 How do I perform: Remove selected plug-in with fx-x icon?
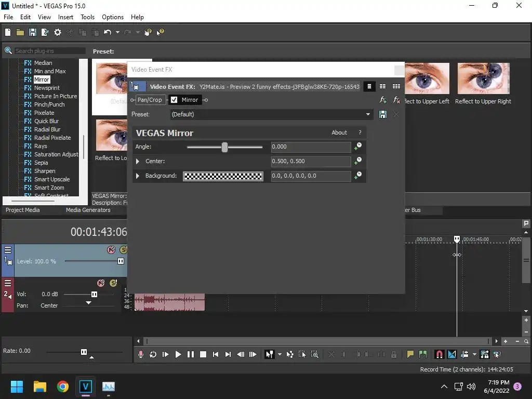tap(396, 100)
